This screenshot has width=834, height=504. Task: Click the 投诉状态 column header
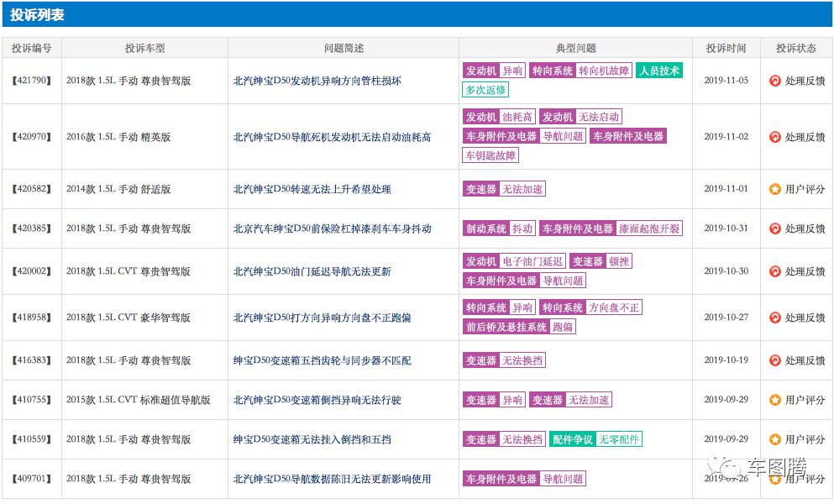(796, 48)
